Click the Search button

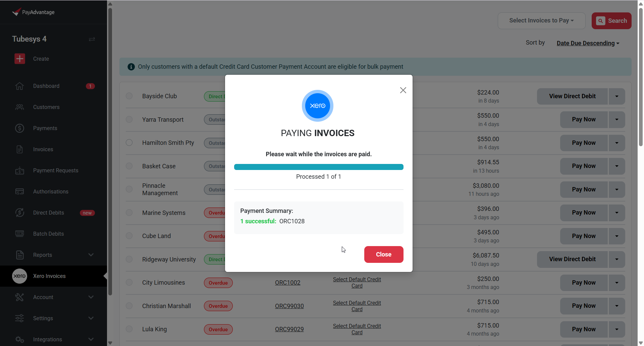[x=611, y=21]
